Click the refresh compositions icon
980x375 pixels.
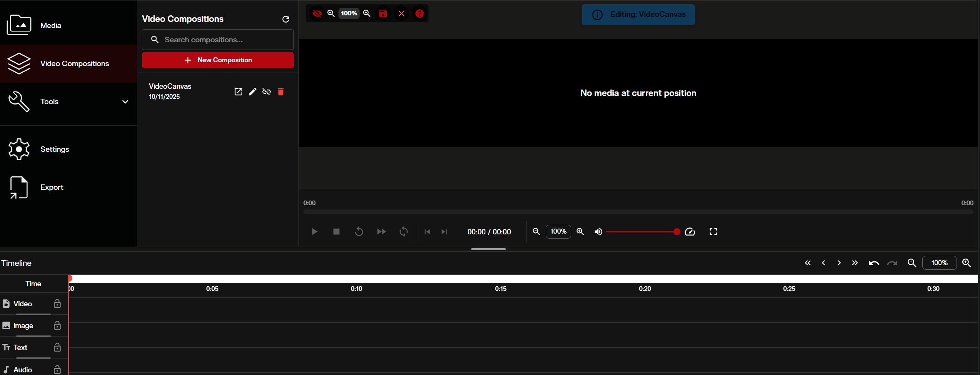pyautogui.click(x=286, y=19)
